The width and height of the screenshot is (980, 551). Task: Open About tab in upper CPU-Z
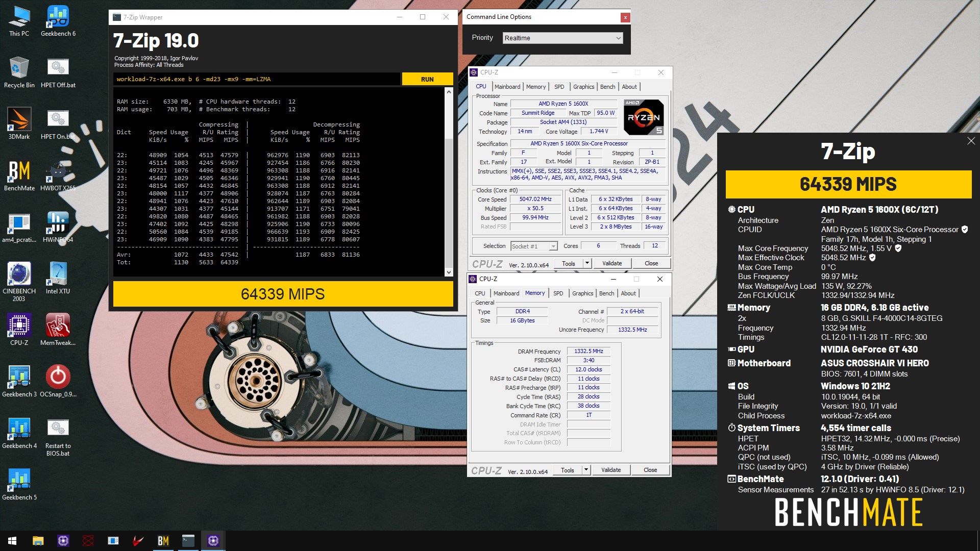(629, 87)
